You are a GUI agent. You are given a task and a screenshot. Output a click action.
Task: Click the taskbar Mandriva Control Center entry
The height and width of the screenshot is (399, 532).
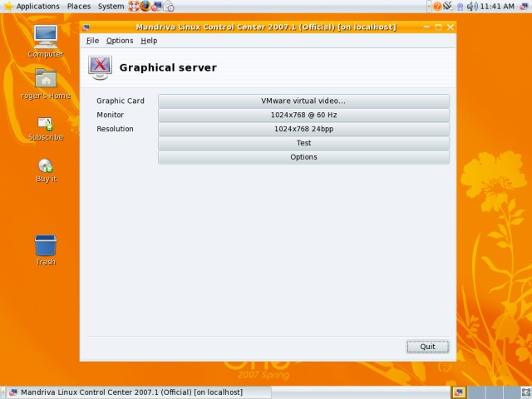[139, 392]
